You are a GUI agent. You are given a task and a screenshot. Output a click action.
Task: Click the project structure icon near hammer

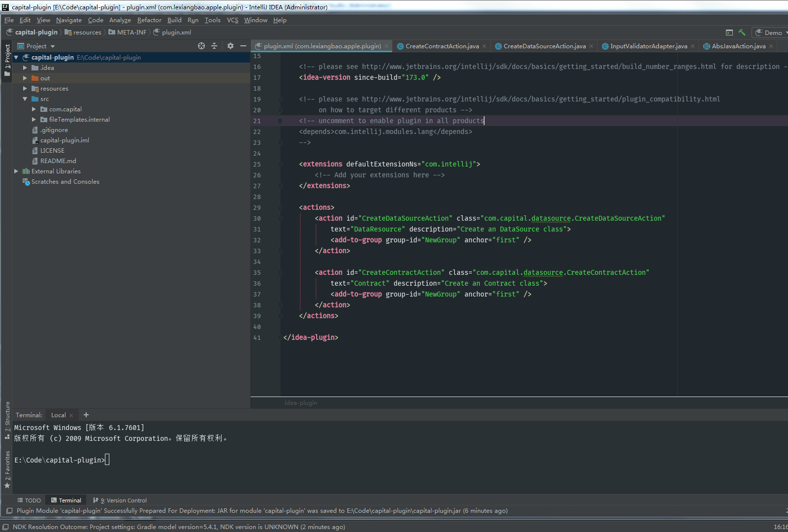tap(729, 33)
